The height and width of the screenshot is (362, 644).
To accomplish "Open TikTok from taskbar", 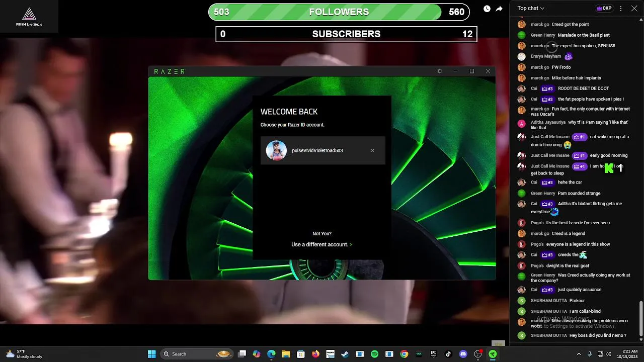I will point(448,354).
